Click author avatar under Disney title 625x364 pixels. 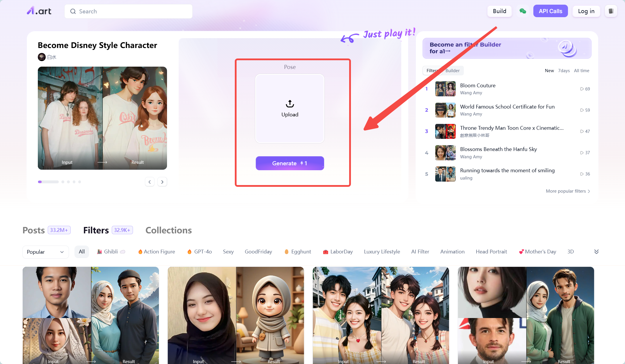tap(42, 57)
